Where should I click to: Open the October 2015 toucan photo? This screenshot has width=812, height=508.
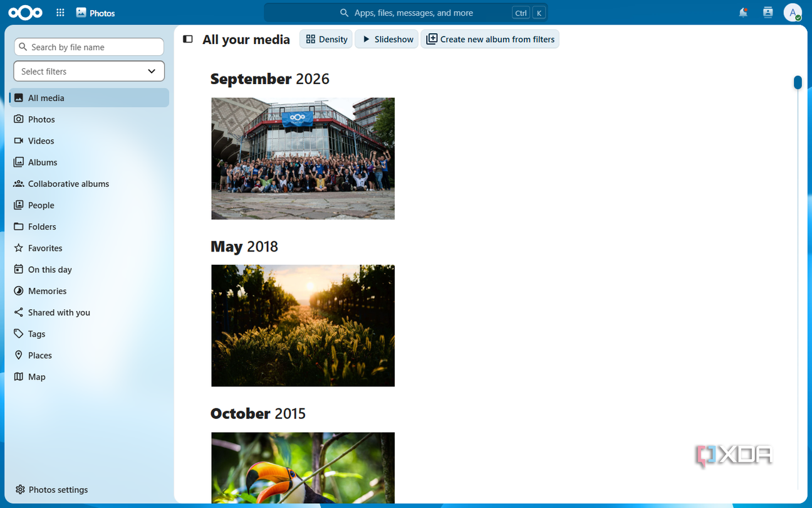[x=303, y=468]
